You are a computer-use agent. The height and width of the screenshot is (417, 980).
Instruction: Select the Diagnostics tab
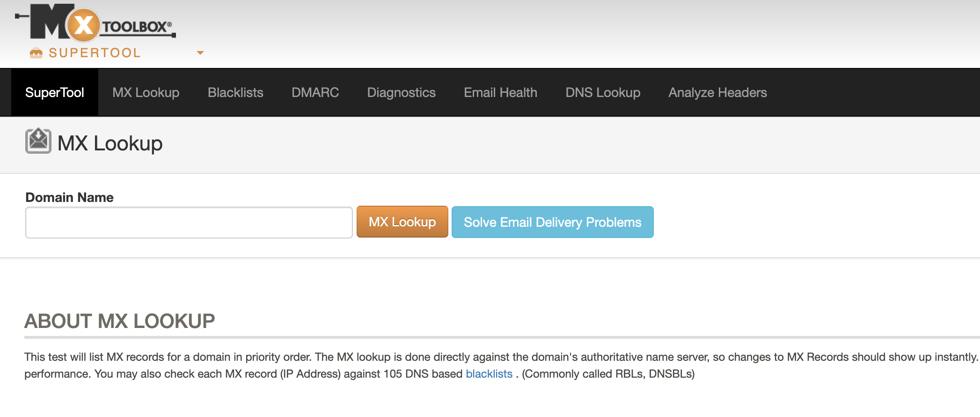[401, 92]
